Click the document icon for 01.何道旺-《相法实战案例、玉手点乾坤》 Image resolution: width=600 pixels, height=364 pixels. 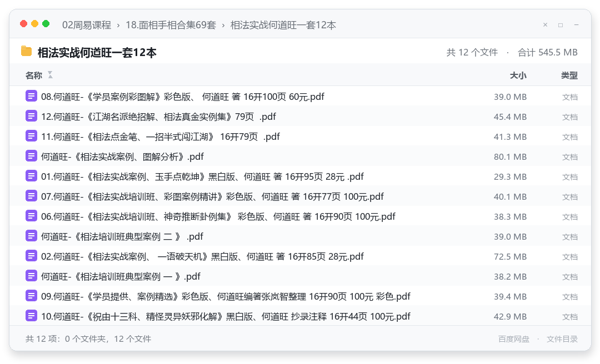point(31,176)
